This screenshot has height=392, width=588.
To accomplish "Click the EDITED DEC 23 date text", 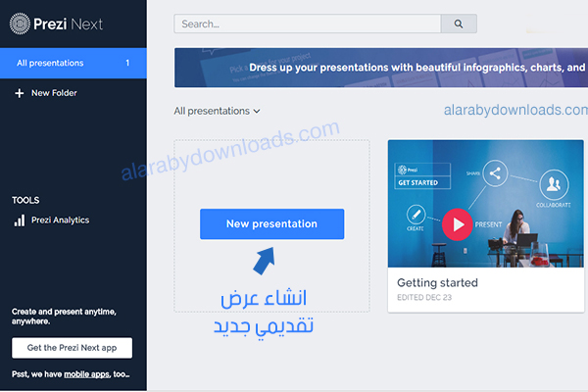I will [x=424, y=298].
